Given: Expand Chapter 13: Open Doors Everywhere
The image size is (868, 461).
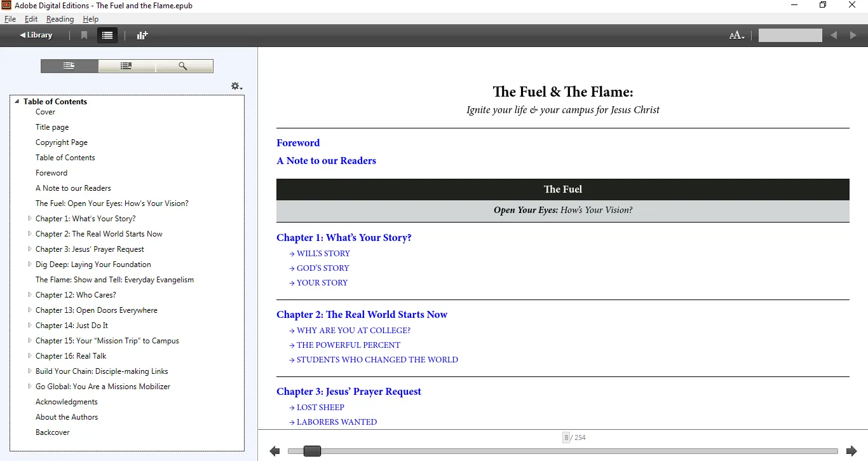Looking at the screenshot, I should [29, 310].
